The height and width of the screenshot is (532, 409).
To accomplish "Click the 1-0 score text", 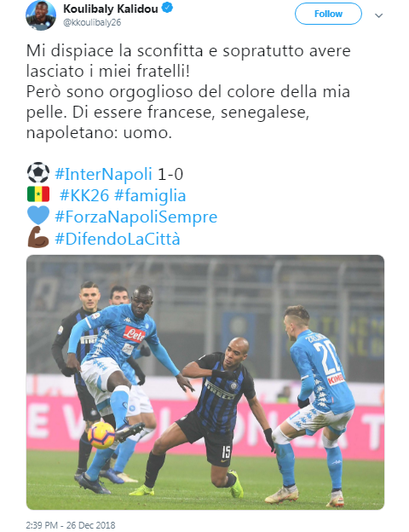I will [x=170, y=174].
